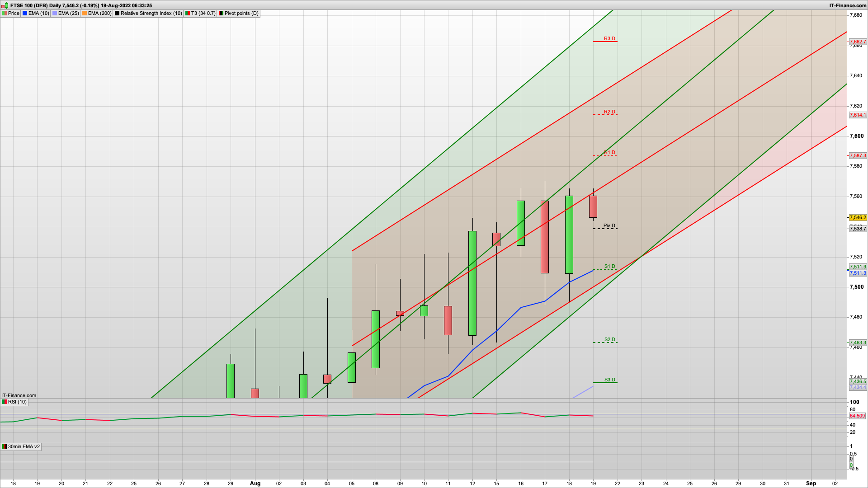Screen dimensions: 868x488
Task: Click the yellow current price tag 7,546.2
Action: 858,217
